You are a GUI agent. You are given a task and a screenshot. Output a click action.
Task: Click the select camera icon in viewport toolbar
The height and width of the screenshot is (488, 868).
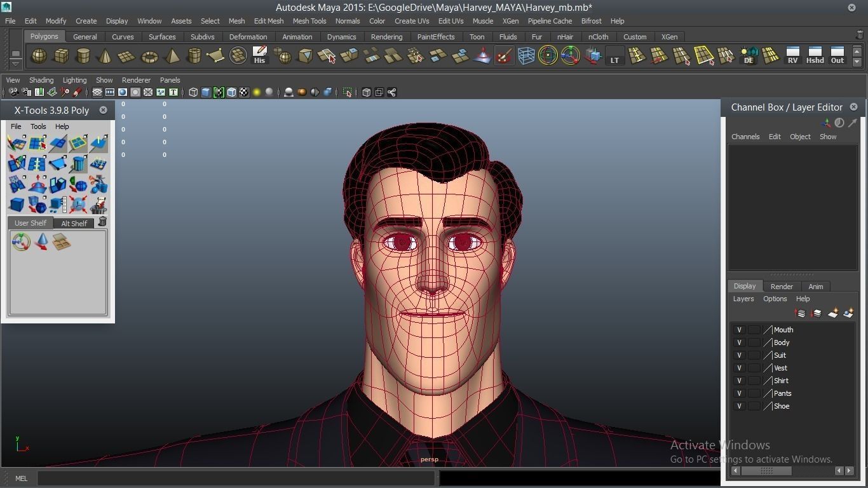pyautogui.click(x=13, y=92)
